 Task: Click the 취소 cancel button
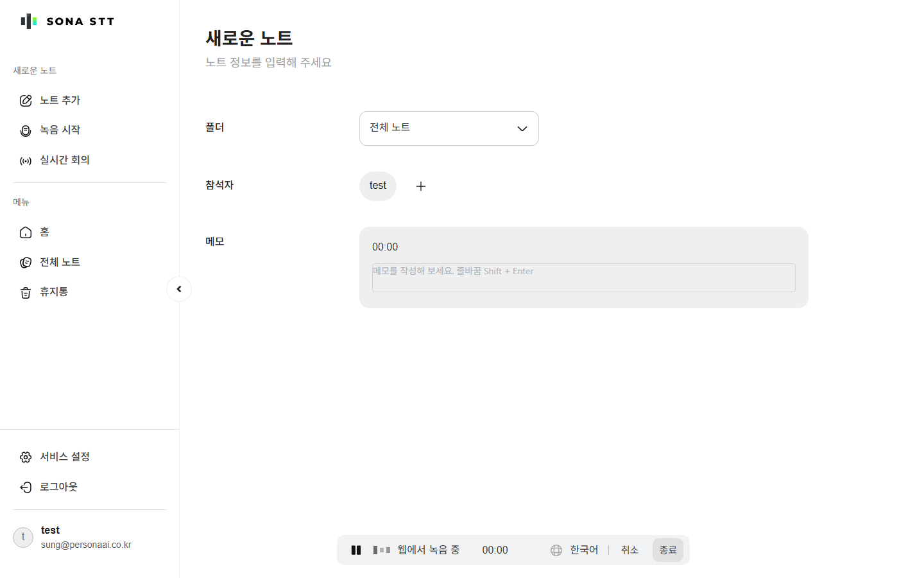pos(629,550)
